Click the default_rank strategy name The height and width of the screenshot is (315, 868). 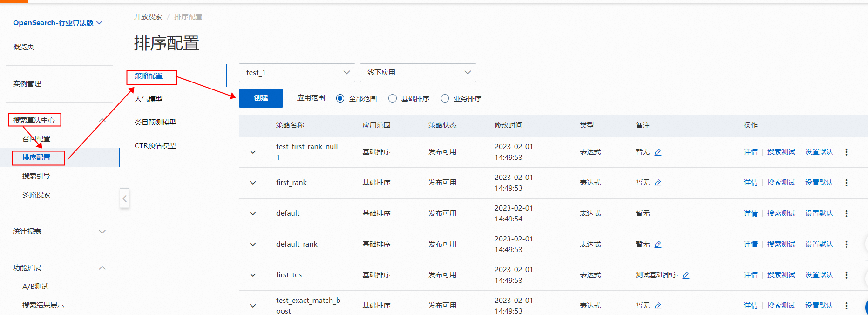[x=297, y=244]
